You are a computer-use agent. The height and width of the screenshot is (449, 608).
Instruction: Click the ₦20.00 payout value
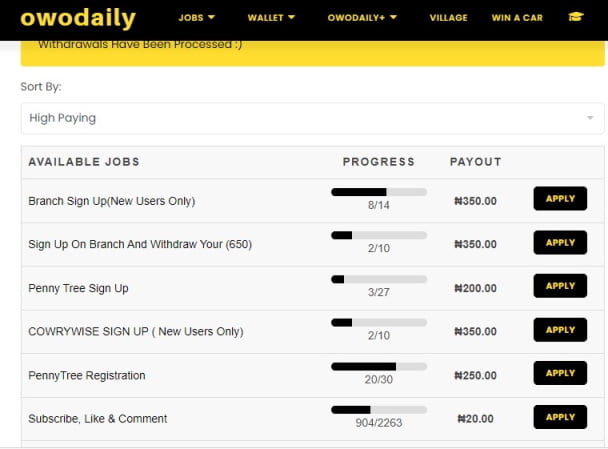pos(475,419)
